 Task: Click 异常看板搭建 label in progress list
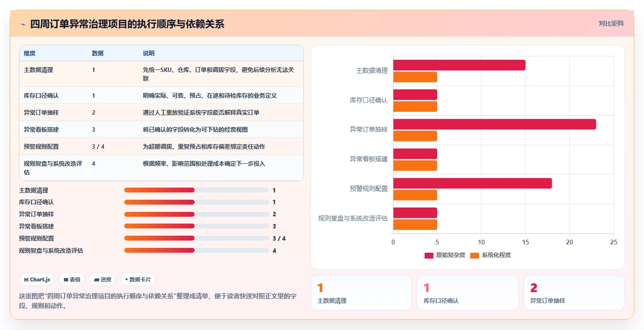point(36,226)
